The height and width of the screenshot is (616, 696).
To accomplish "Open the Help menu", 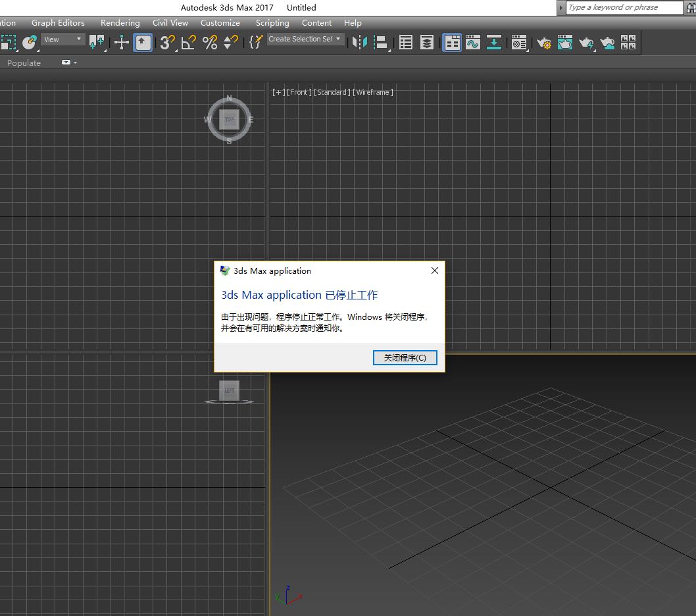I will pyautogui.click(x=353, y=22).
